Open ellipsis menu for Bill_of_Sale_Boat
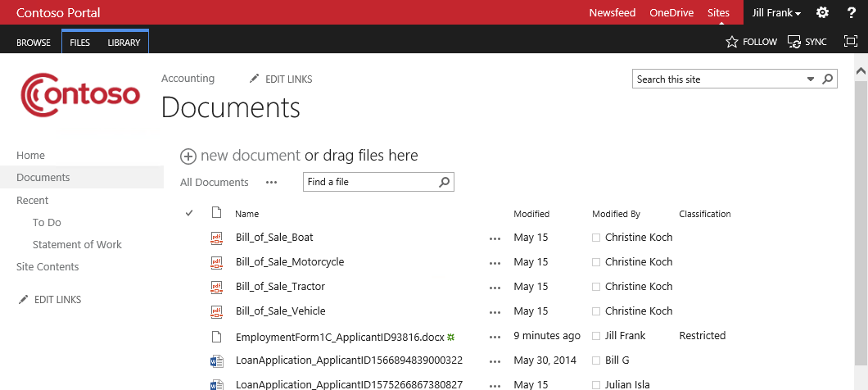Screen dimensions: 868x390 coord(495,238)
